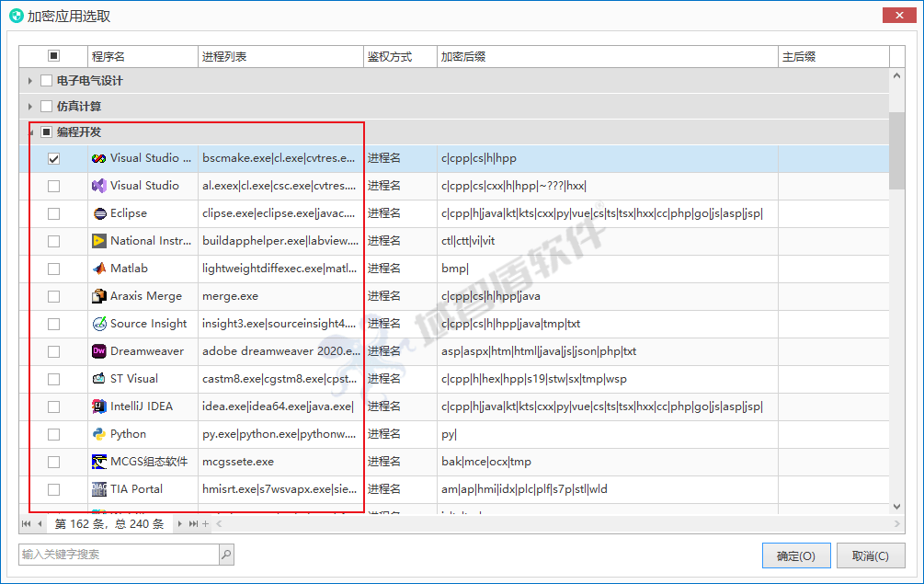Image resolution: width=924 pixels, height=584 pixels.
Task: Click the IntelliJ IDEA icon
Action: click(x=99, y=407)
